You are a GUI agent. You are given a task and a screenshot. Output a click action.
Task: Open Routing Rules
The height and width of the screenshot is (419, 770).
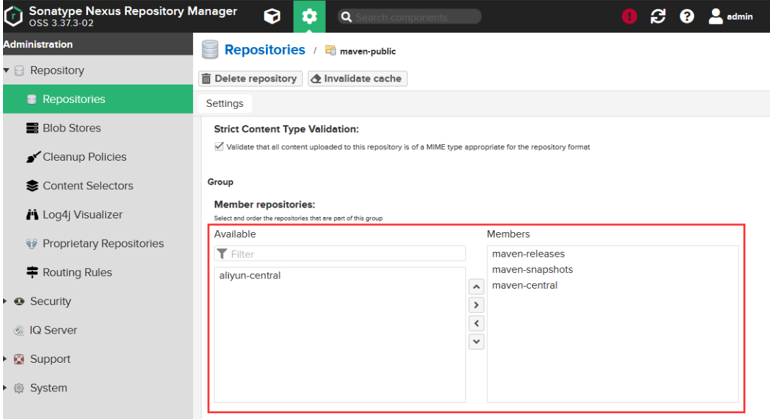(x=77, y=272)
